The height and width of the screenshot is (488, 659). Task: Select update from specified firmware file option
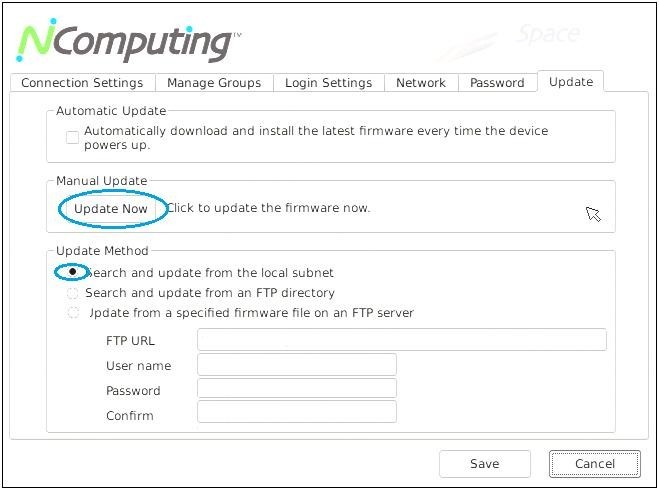click(x=73, y=313)
